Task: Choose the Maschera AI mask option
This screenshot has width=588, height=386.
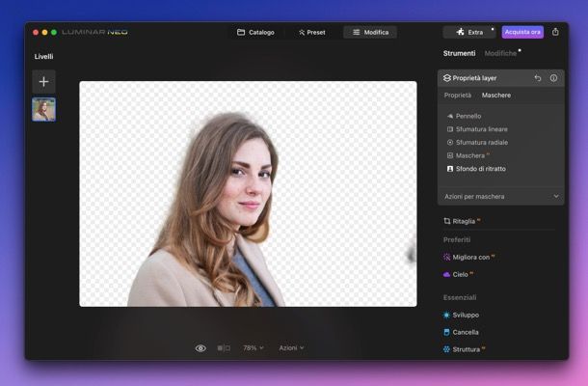Action: click(x=468, y=155)
